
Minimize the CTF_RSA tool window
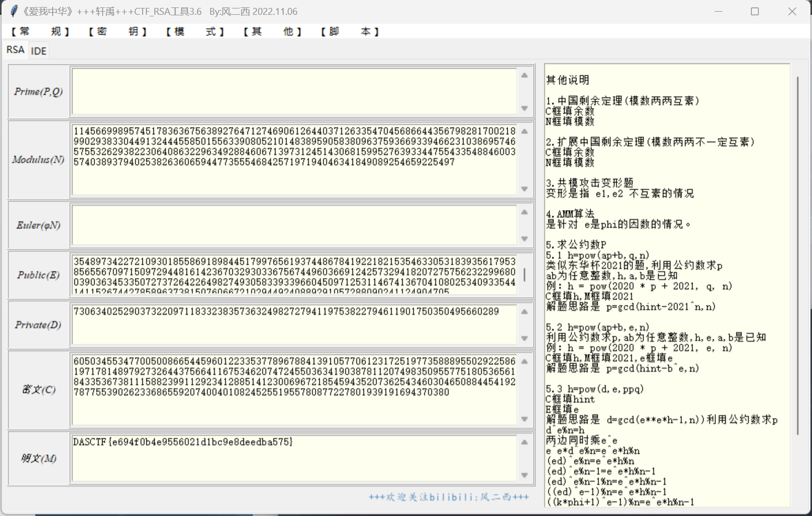click(x=718, y=11)
